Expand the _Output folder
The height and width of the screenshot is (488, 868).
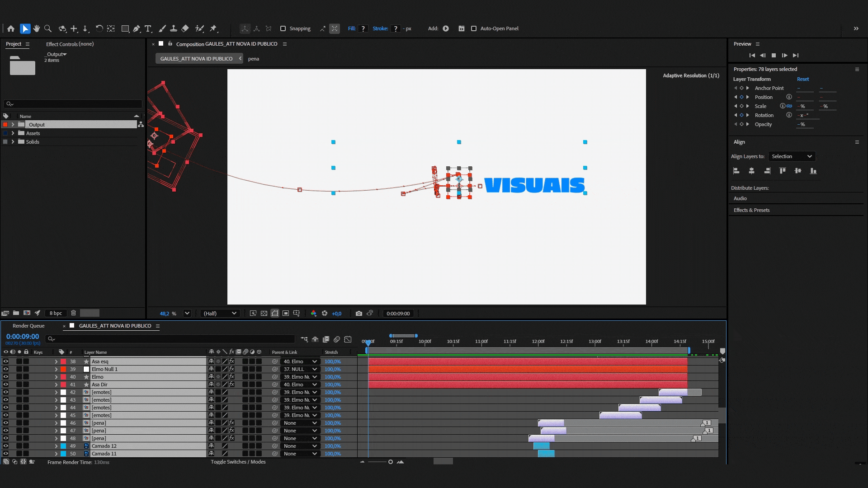[x=13, y=125]
